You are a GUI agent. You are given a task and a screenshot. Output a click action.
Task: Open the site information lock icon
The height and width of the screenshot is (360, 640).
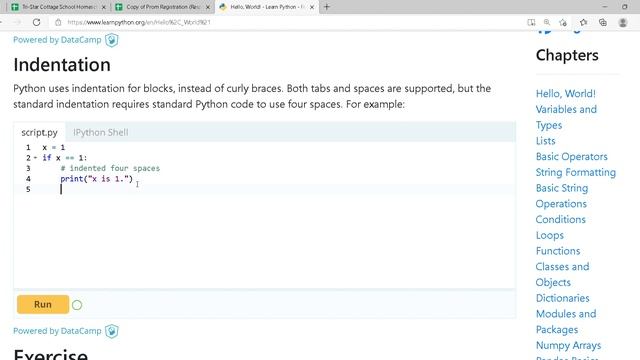click(x=58, y=22)
